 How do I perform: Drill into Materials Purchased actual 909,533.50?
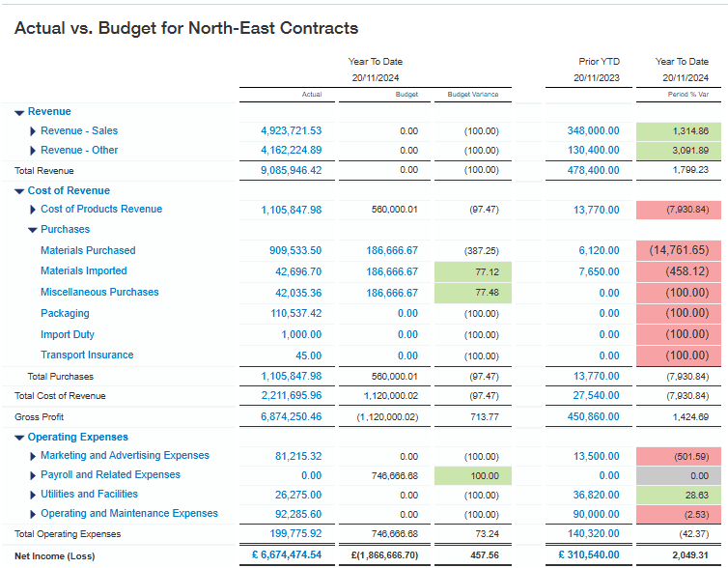coord(295,251)
